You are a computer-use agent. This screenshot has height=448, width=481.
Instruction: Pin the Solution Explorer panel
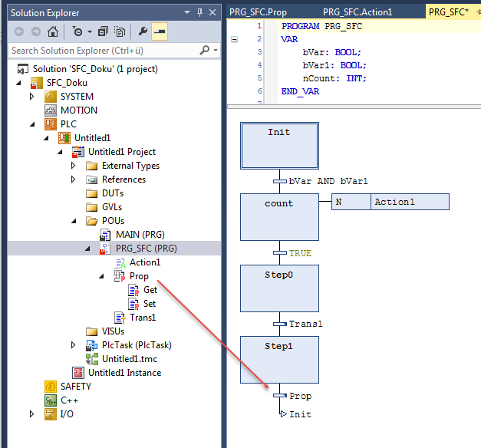pos(200,12)
